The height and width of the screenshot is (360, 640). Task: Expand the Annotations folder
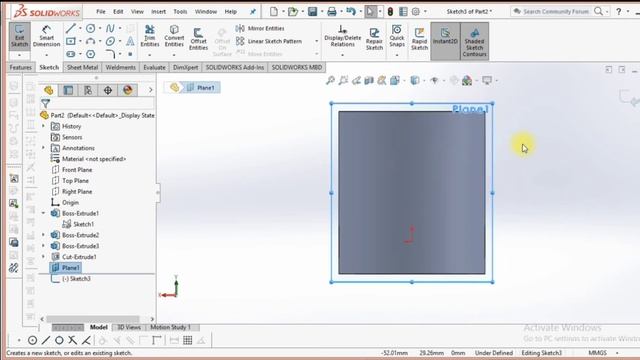(x=44, y=148)
